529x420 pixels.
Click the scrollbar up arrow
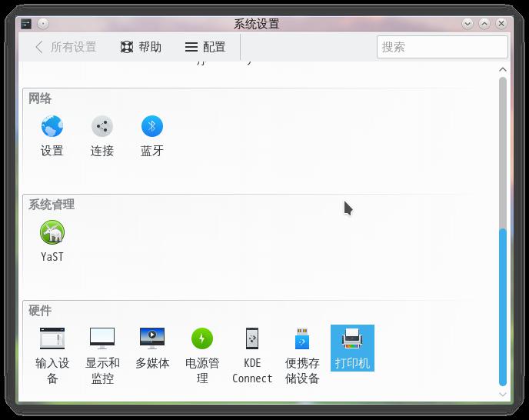coord(503,69)
